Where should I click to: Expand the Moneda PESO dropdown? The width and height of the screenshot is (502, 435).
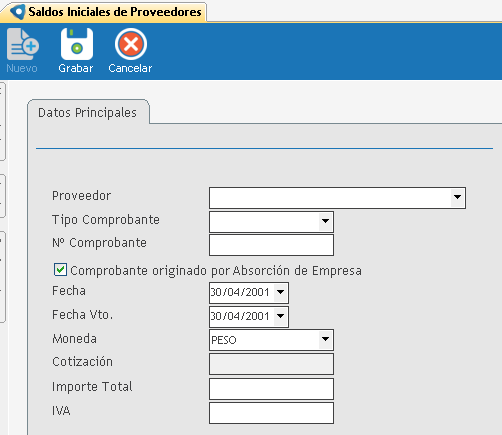coord(325,339)
